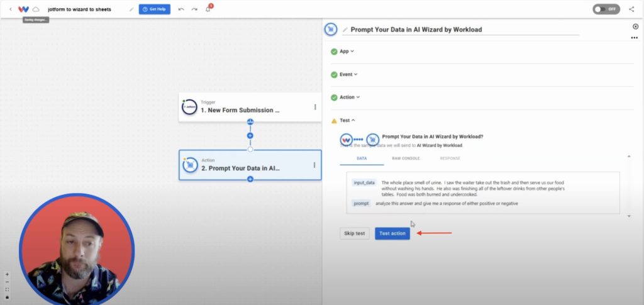Undo the last change
The height and width of the screenshot is (305, 644).
pyautogui.click(x=181, y=9)
